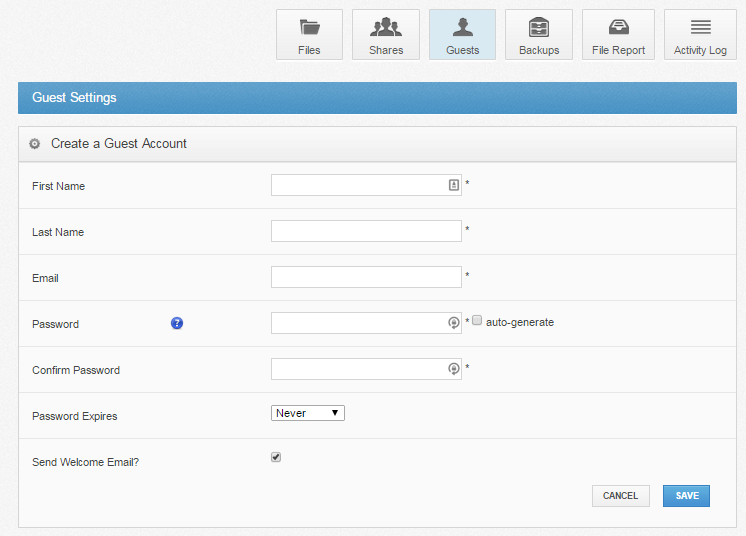This screenshot has width=746, height=536.
Task: Click the contact card icon in First Name field
Action: click(x=454, y=185)
